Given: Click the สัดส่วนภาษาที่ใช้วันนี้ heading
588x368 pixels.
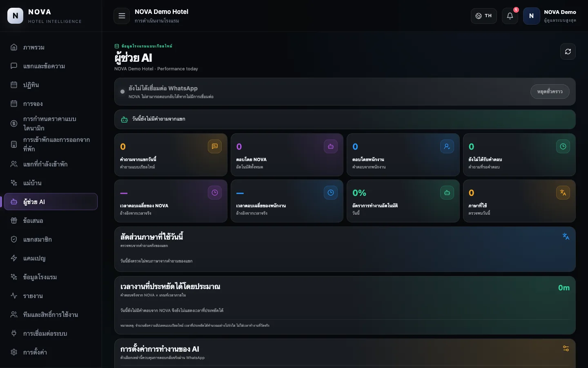Looking at the screenshot, I should (x=151, y=237).
